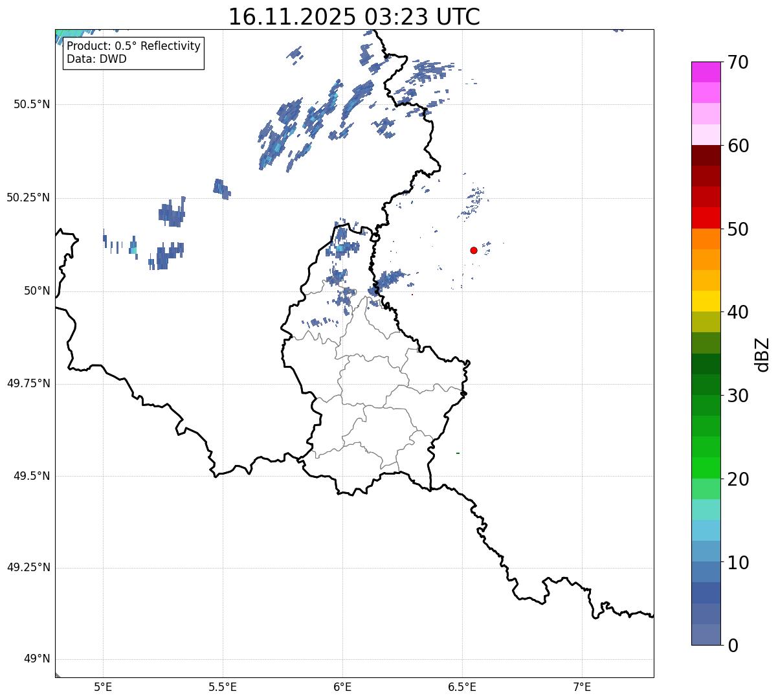Click the 5°E longitude label
778x700 pixels.
(103, 686)
